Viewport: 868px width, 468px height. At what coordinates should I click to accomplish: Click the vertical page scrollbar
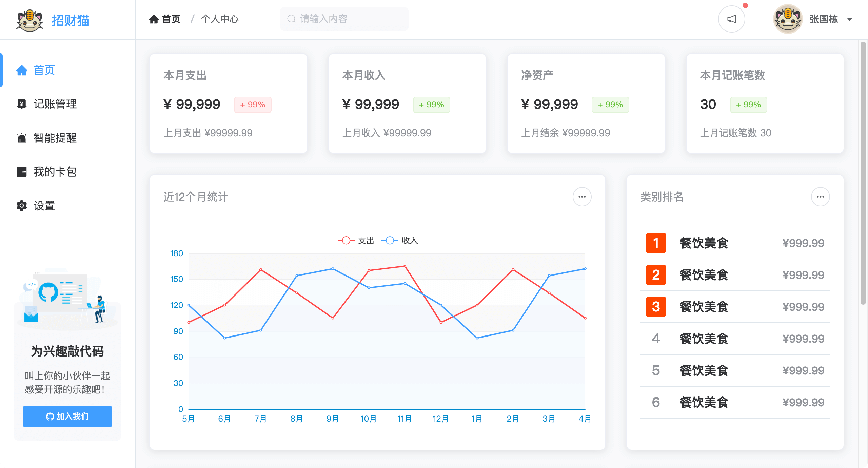pos(863,173)
